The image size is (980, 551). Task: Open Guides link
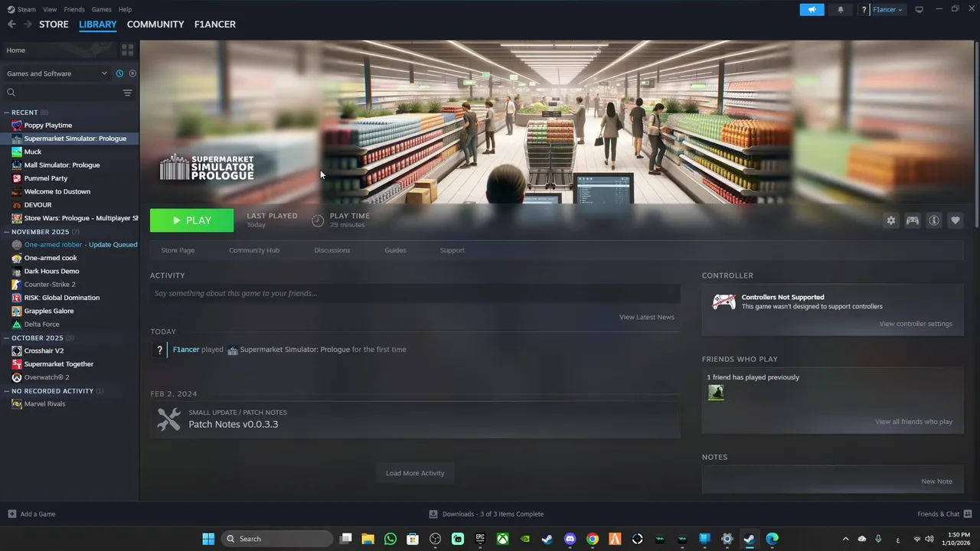[x=395, y=250]
